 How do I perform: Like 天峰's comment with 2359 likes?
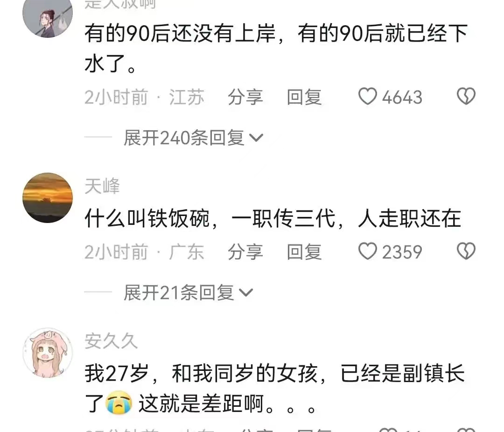(x=367, y=251)
